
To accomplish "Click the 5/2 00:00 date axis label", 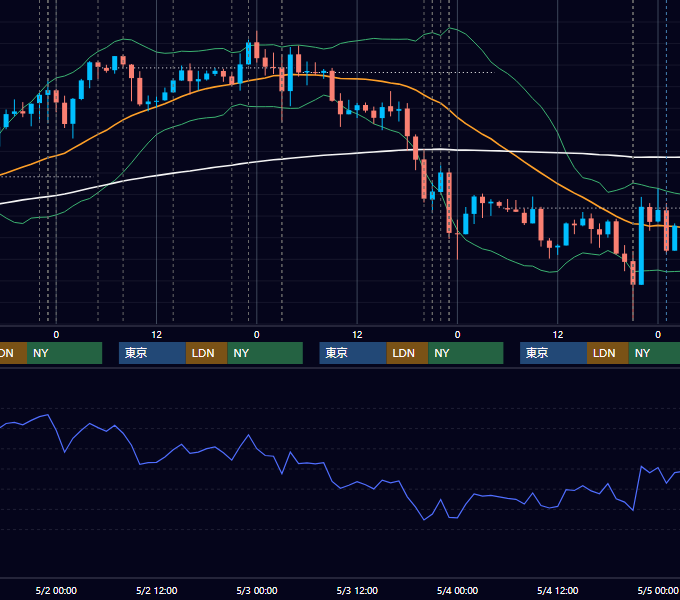I will pyautogui.click(x=56, y=590).
